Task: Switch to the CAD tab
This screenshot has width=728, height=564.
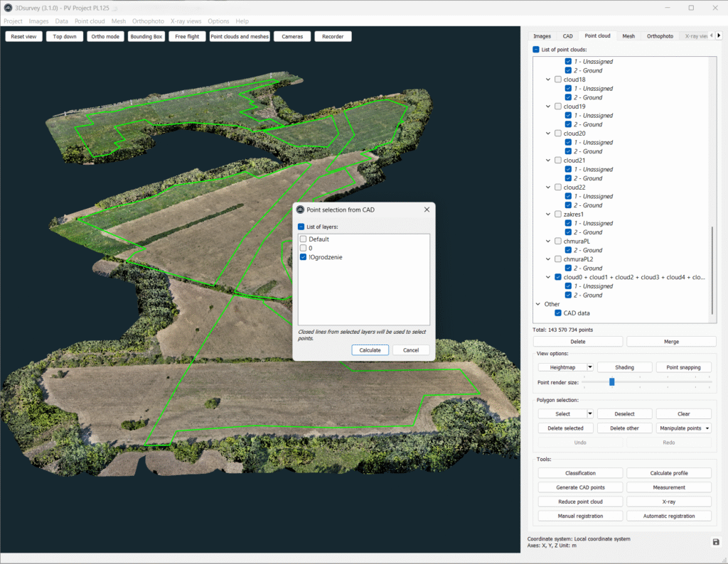Action: point(567,36)
